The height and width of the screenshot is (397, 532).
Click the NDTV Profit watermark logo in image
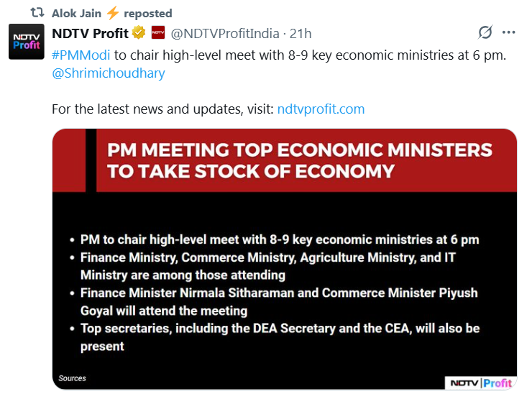[481, 383]
